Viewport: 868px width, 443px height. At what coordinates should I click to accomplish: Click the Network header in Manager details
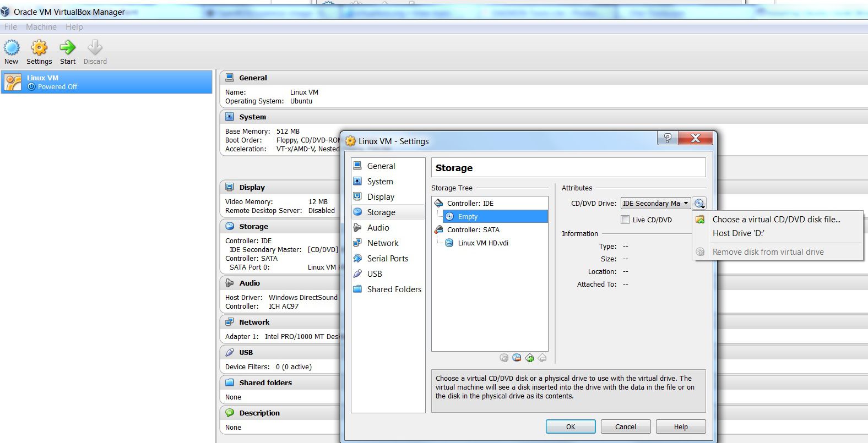pos(254,322)
